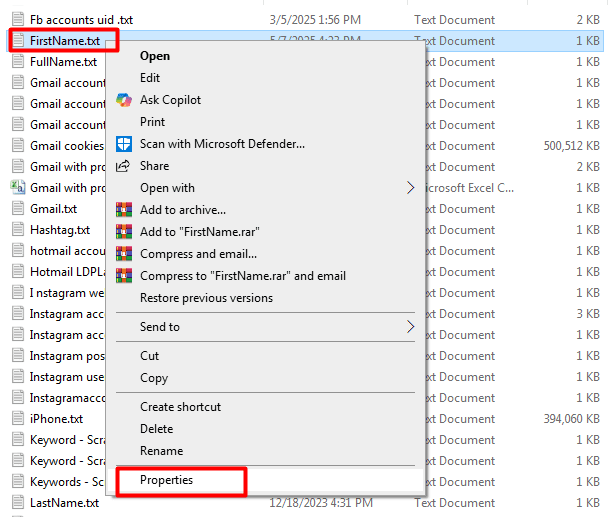This screenshot has width=613, height=517.
Task: Open Properties from the context menu
Action: (x=167, y=480)
